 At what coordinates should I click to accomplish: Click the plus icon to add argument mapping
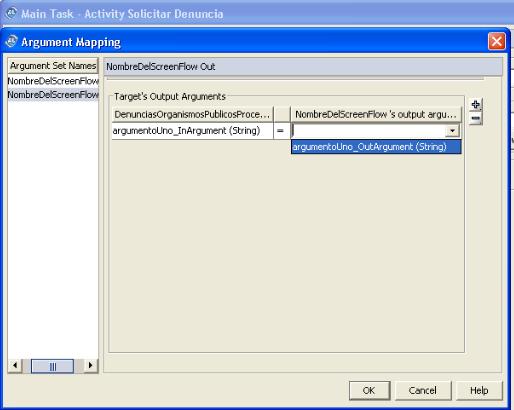coord(475,105)
